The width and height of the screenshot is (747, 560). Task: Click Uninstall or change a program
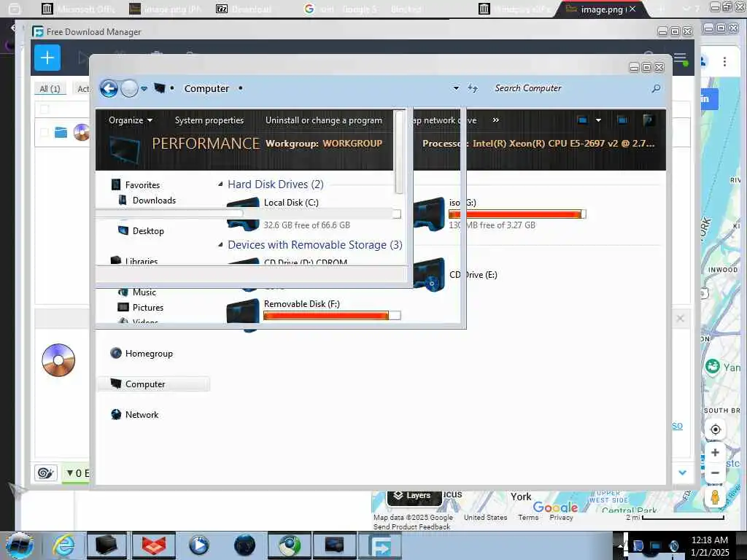click(x=323, y=120)
